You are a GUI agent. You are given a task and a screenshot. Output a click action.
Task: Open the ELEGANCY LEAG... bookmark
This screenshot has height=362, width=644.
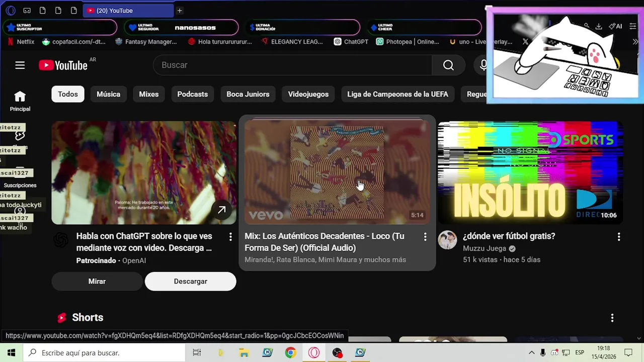[x=292, y=42]
